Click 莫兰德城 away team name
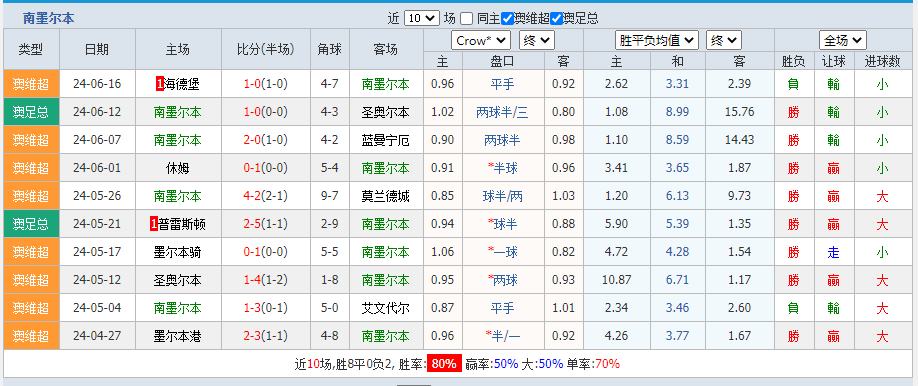Image resolution: width=918 pixels, height=386 pixels. coord(386,196)
